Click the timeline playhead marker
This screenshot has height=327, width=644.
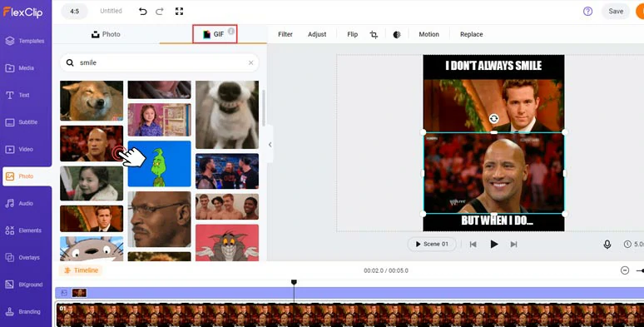[294, 282]
